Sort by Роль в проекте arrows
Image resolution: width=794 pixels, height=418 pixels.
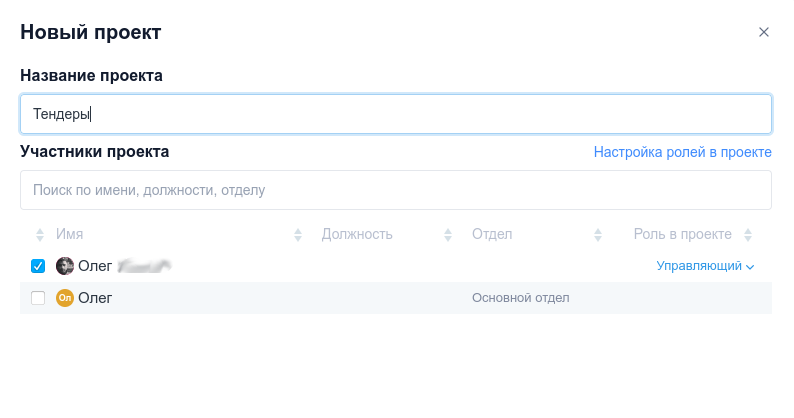tap(748, 235)
